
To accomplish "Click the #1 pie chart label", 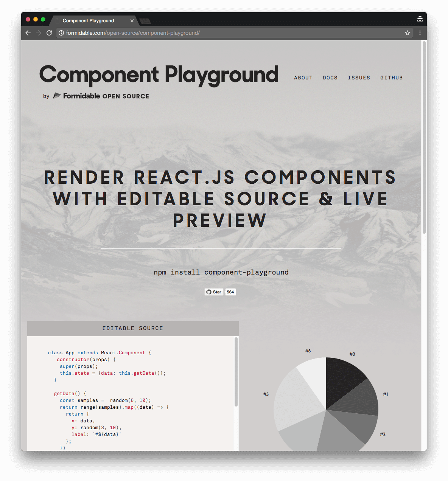I will pos(386,394).
